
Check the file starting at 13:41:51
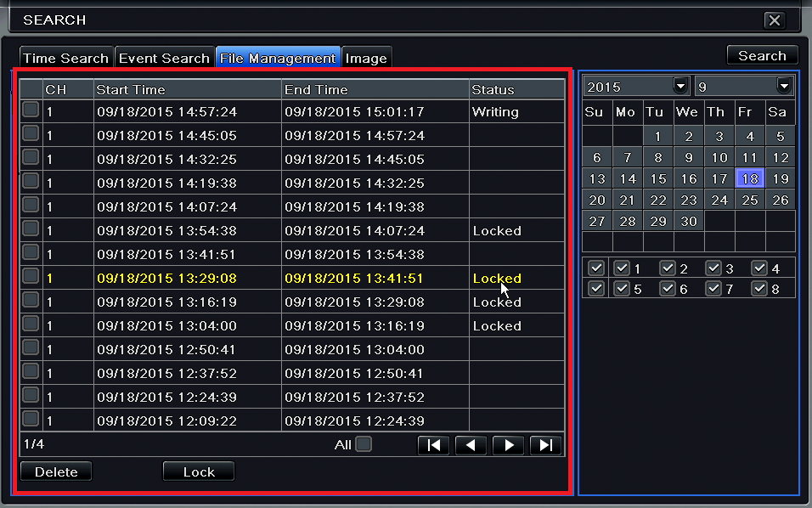31,252
